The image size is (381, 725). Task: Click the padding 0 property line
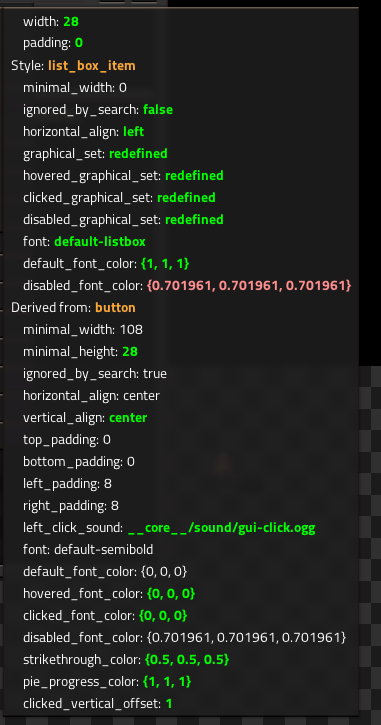pos(53,43)
